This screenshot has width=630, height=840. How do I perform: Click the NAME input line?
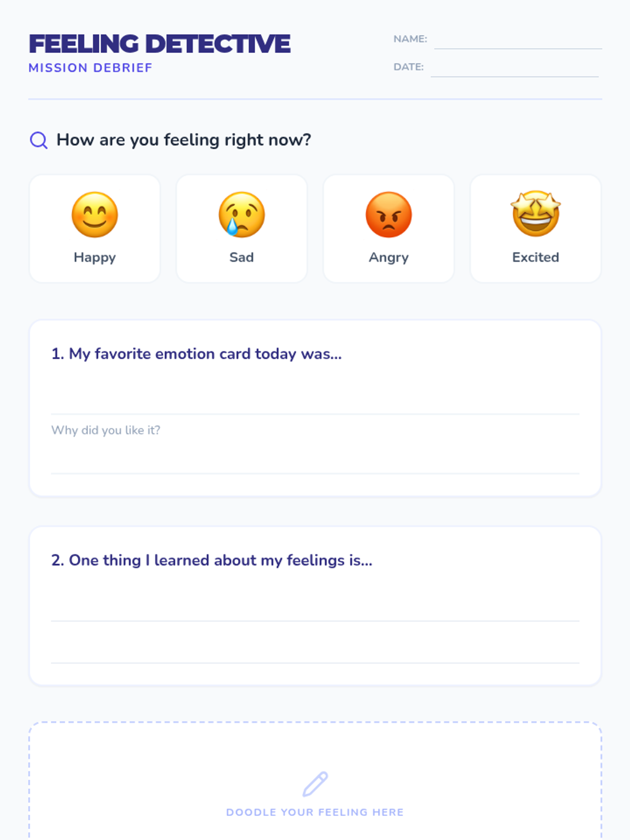[x=518, y=41]
